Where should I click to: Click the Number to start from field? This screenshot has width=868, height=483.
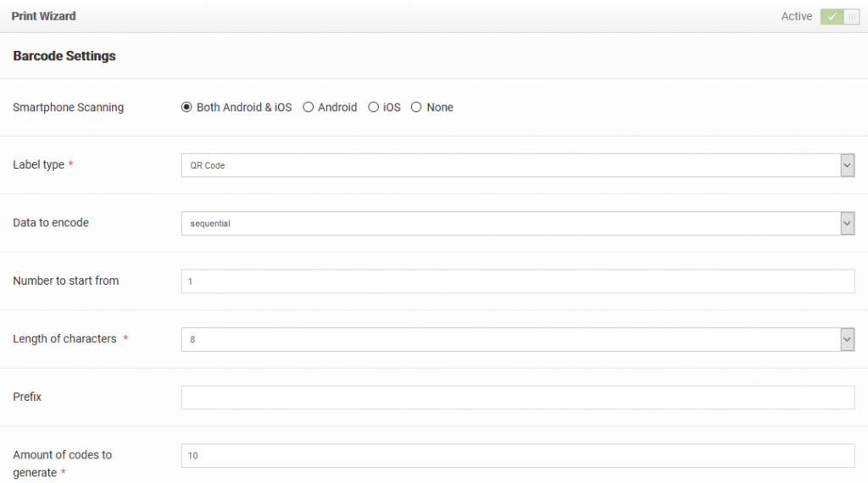click(518, 281)
